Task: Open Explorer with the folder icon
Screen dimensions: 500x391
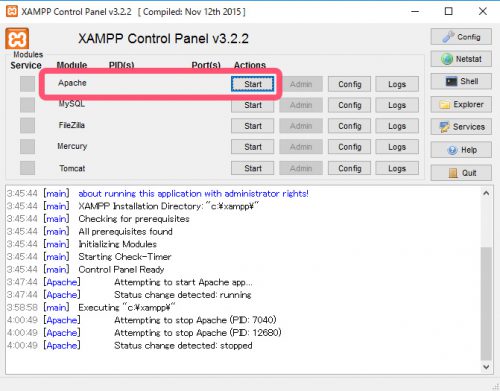Action: tap(461, 105)
